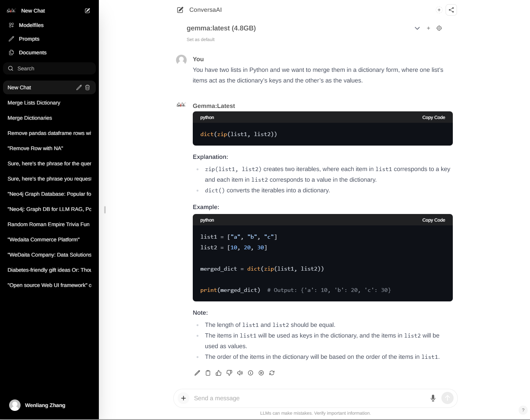
Task: Delete New Chat with trash icon
Action: [x=87, y=87]
